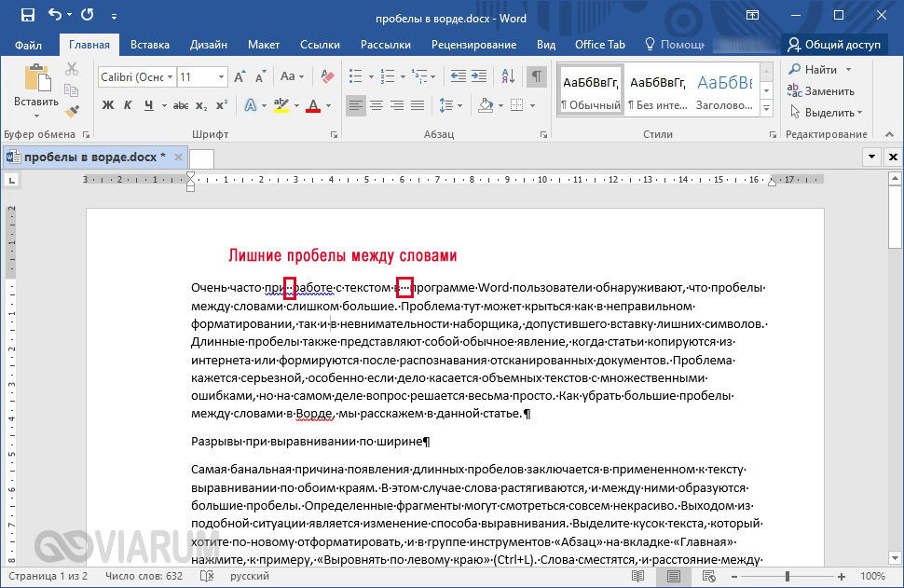Zoom in with the plus button
Viewport: 904px width, 588px height.
[842, 577]
